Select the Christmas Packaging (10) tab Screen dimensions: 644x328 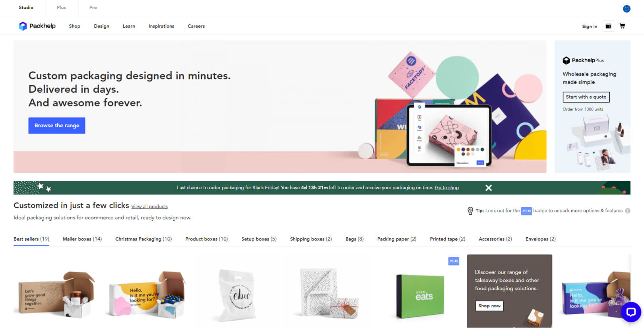click(x=144, y=239)
